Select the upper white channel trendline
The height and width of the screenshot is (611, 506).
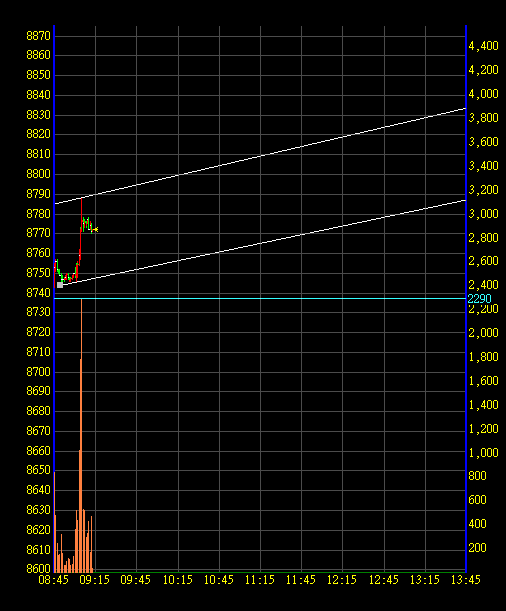[260, 156]
